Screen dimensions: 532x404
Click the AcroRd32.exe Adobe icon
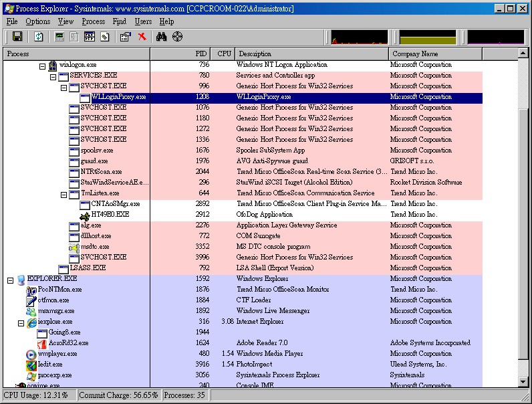pos(42,343)
